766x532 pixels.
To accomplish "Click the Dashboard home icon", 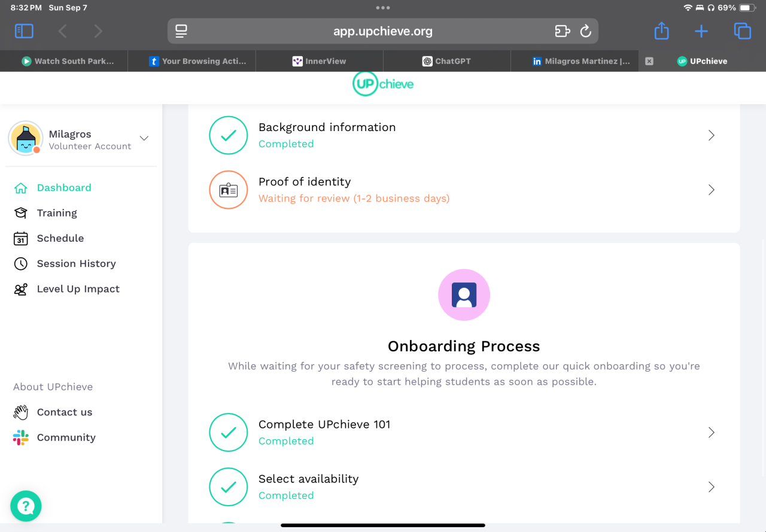I will [x=21, y=188].
